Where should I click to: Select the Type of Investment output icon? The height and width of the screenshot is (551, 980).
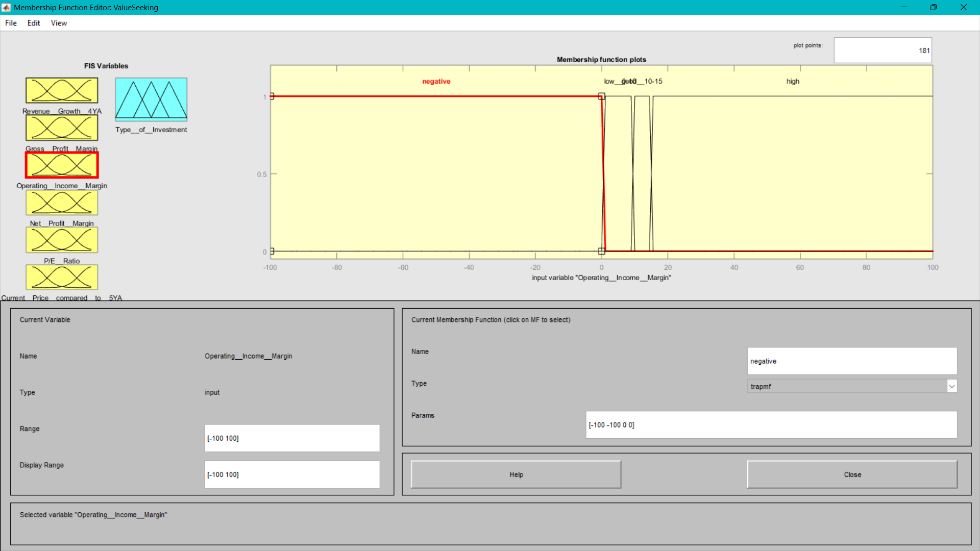click(151, 99)
